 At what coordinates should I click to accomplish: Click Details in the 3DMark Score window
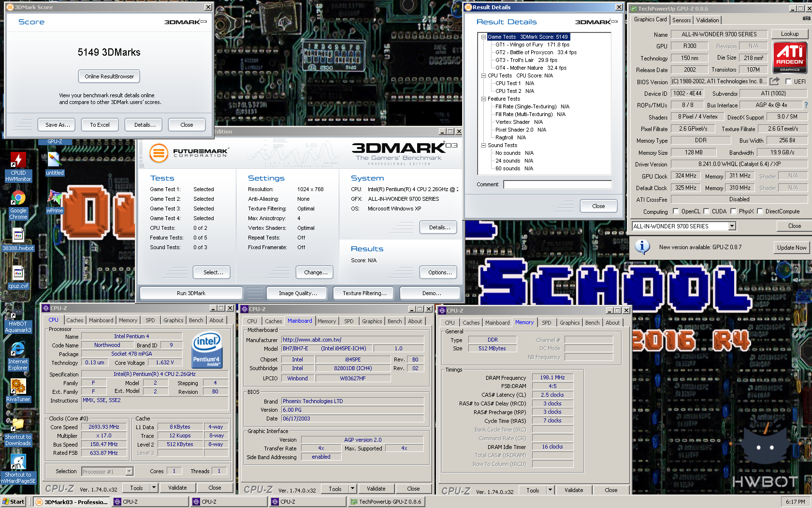click(x=145, y=125)
